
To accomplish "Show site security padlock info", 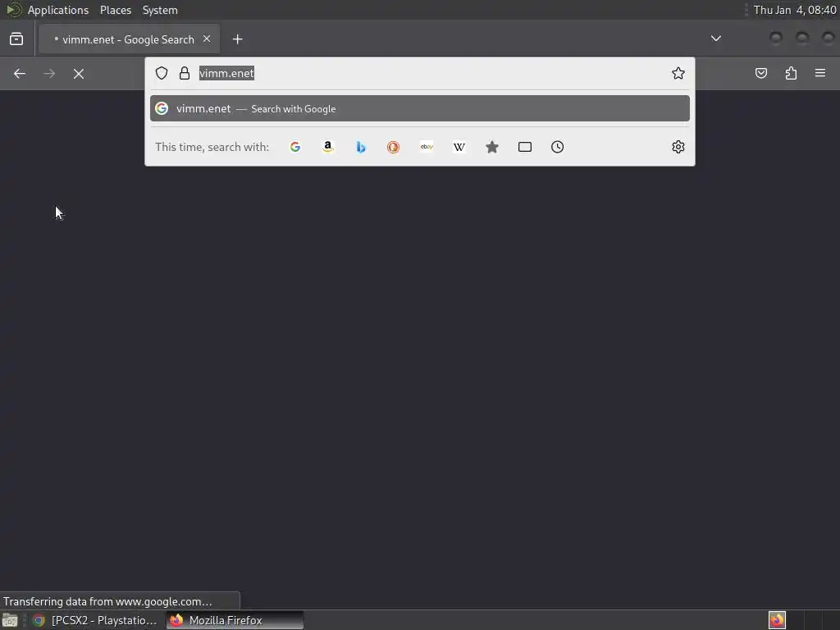I will click(x=185, y=73).
